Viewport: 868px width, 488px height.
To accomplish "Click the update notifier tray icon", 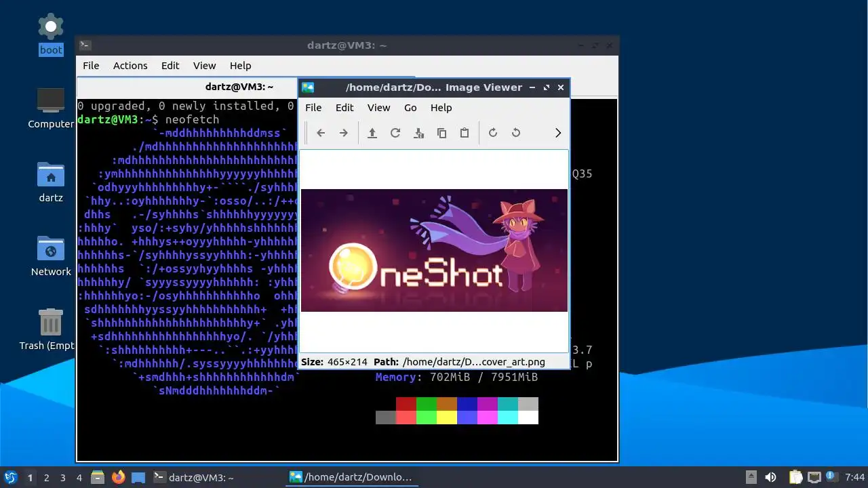I will (x=831, y=477).
